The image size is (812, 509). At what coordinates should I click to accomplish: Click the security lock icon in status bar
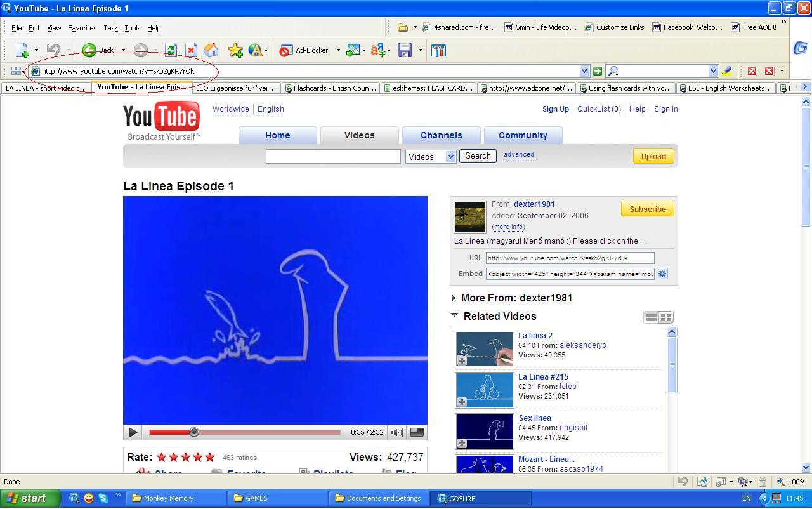click(x=762, y=482)
